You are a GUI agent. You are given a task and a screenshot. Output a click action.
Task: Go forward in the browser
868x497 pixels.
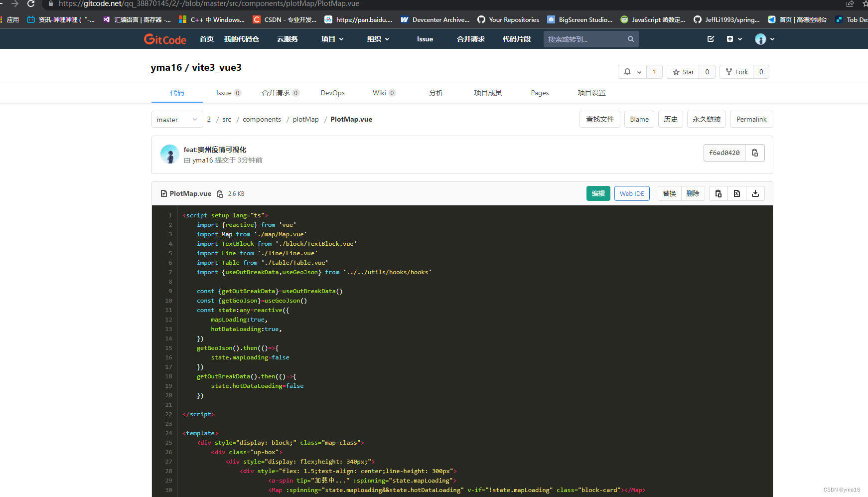tap(15, 3)
